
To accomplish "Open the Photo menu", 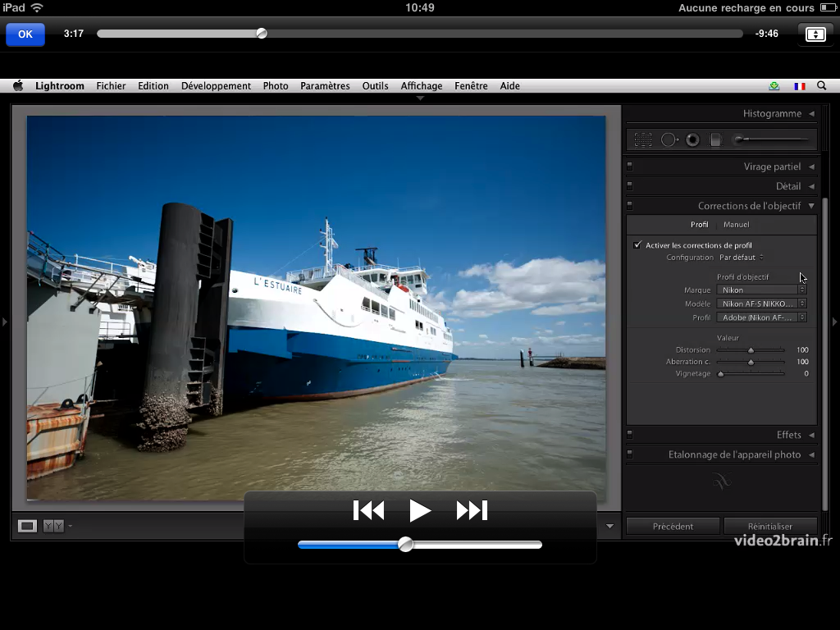I will click(276, 85).
